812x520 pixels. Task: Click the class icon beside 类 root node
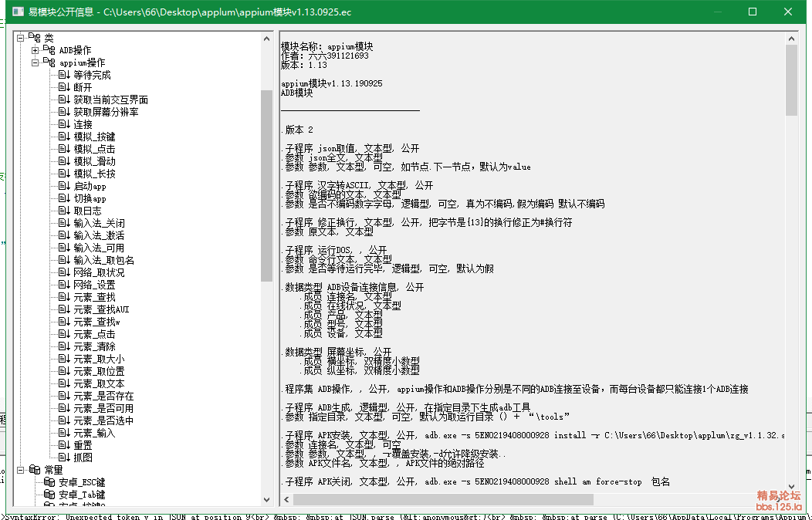pyautogui.click(x=34, y=37)
